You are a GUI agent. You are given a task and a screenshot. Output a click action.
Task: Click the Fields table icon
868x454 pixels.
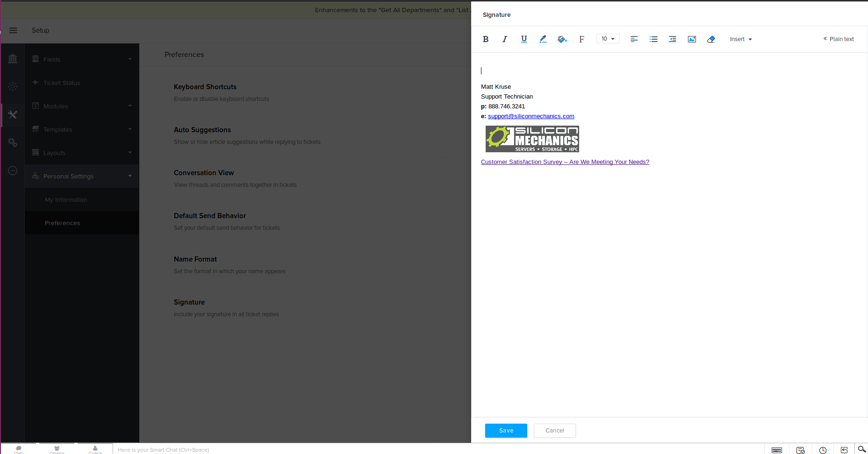(36, 59)
